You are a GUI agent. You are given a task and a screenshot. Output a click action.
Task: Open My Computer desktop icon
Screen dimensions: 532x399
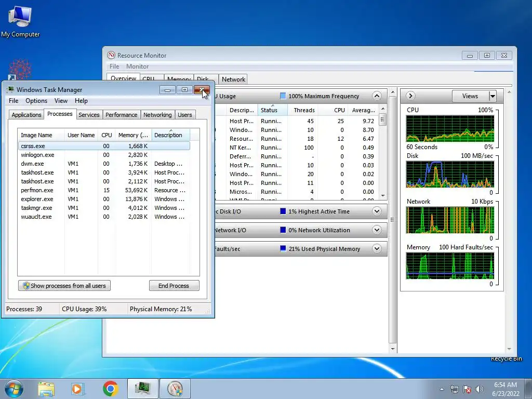tap(20, 21)
